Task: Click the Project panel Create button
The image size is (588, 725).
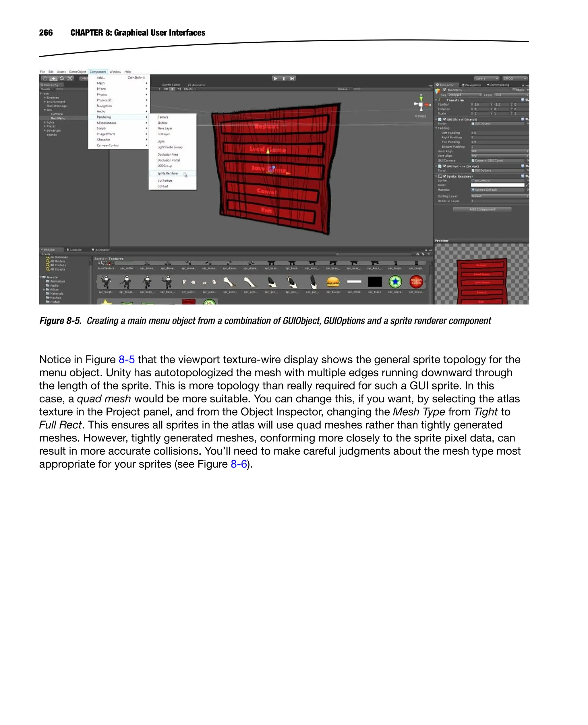Action: coord(47,254)
